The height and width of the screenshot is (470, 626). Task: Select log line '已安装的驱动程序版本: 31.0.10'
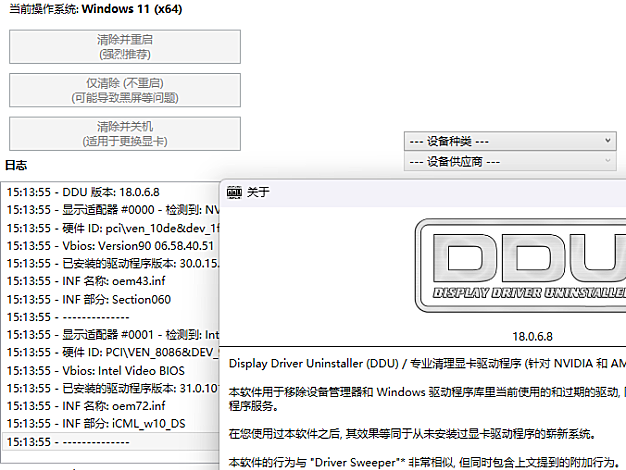coord(111,388)
